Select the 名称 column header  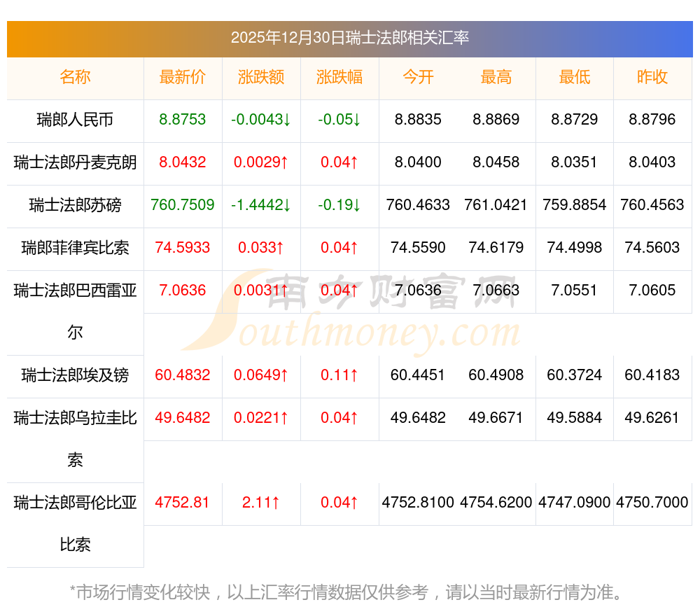(75, 77)
